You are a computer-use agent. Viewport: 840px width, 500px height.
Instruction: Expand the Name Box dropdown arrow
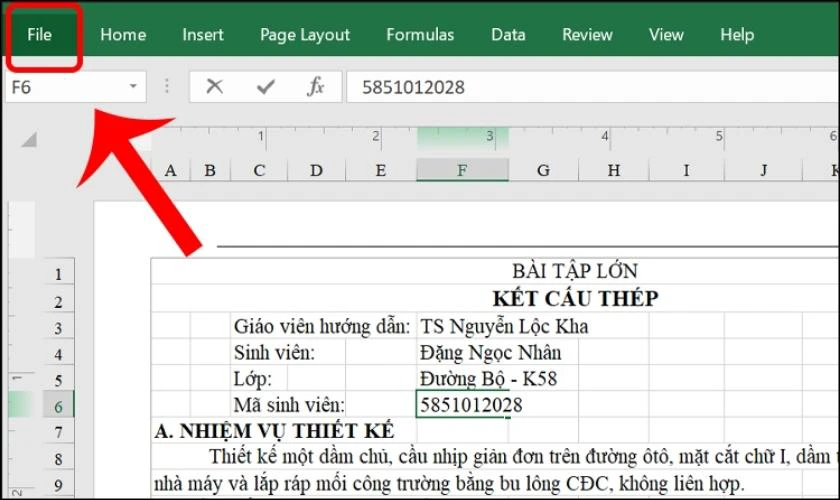pos(133,86)
